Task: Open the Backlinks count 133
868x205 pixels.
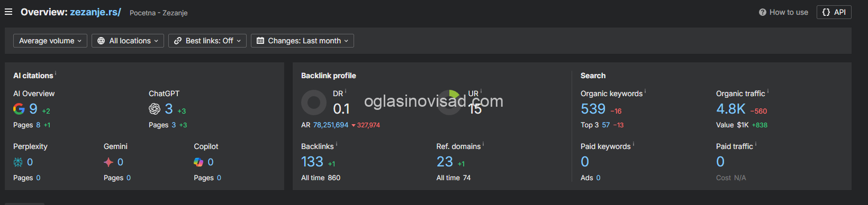Action: (312, 162)
